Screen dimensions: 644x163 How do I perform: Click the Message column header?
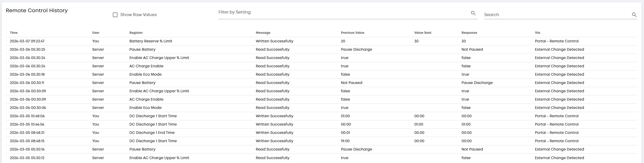[263, 33]
